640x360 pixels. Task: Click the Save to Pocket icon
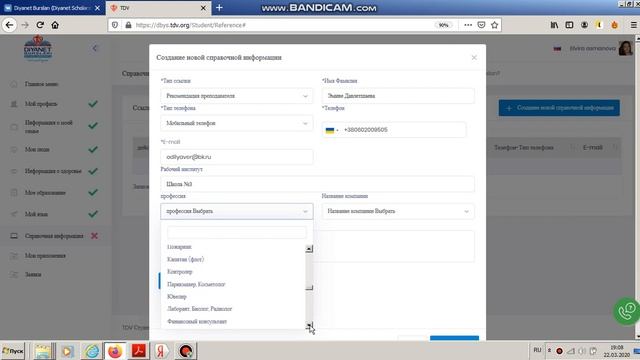coord(482,25)
